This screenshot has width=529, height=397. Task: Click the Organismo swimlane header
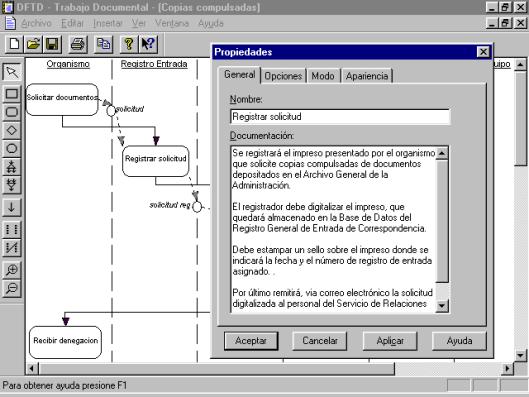point(68,64)
